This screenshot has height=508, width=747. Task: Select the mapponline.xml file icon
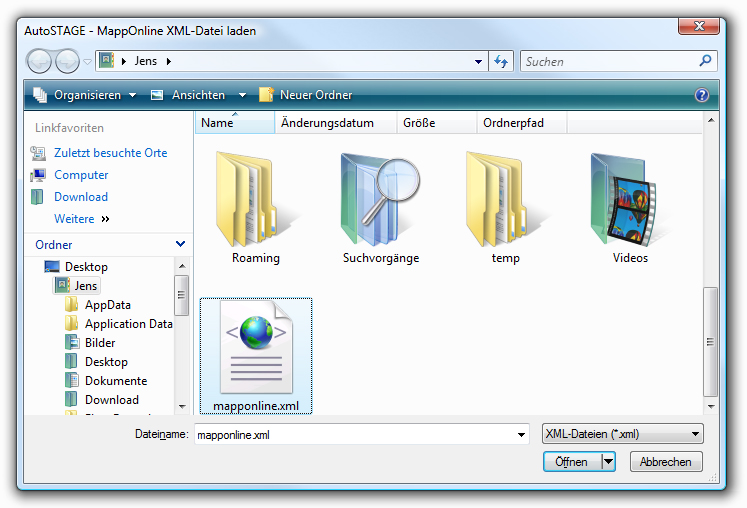pyautogui.click(x=255, y=352)
